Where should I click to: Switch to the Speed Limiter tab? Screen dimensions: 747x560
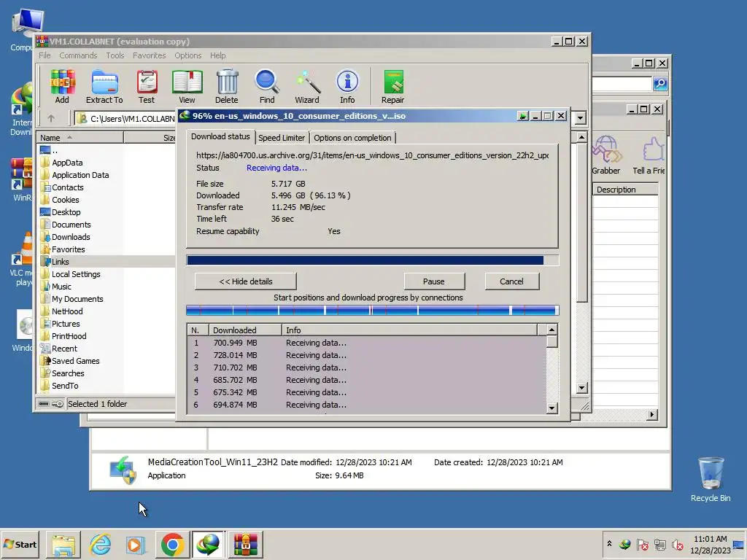point(282,138)
